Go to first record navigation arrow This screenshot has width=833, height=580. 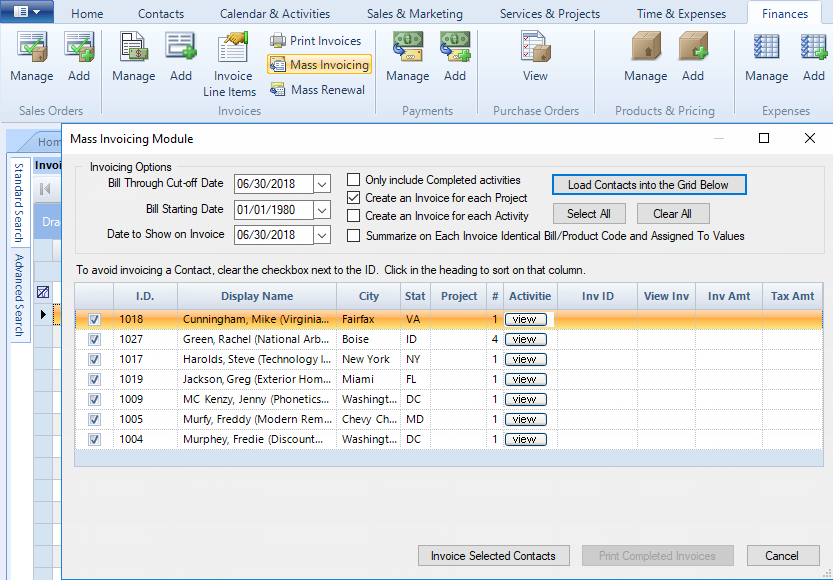tap(45, 189)
